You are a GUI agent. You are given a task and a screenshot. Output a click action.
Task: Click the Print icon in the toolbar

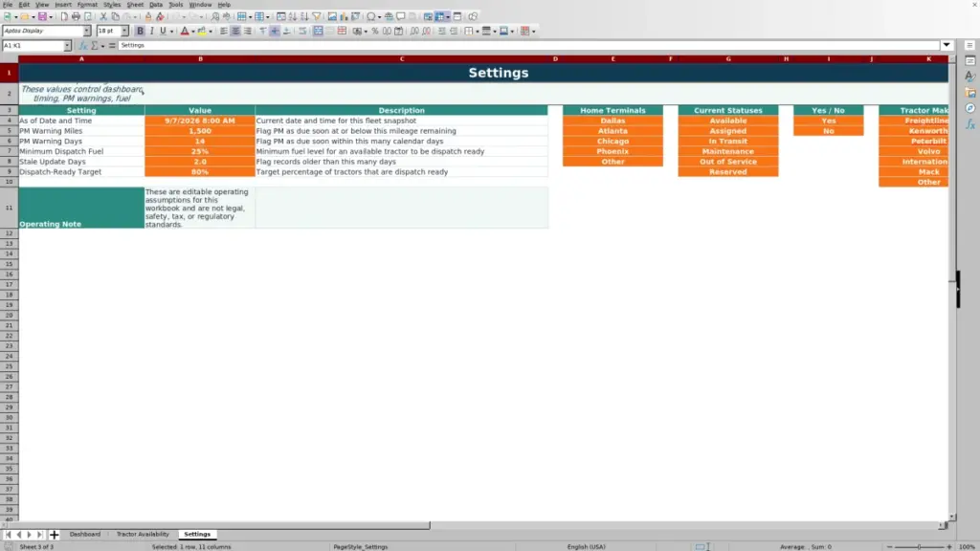(x=76, y=16)
